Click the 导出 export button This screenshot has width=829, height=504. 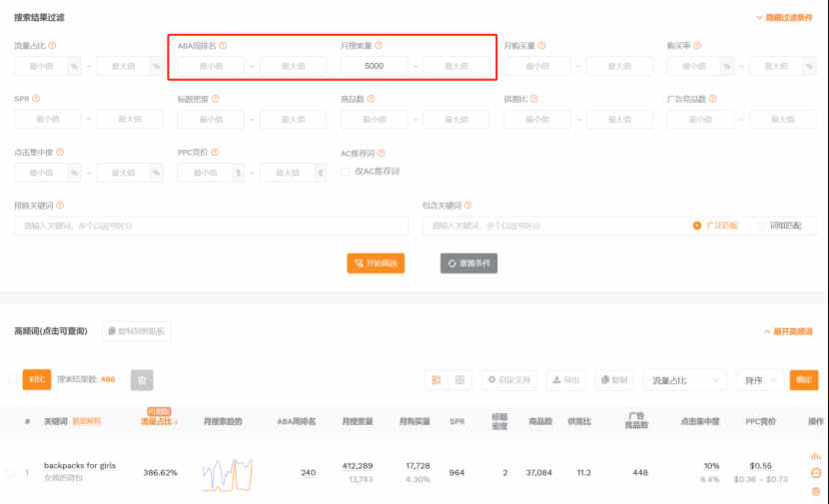point(565,380)
